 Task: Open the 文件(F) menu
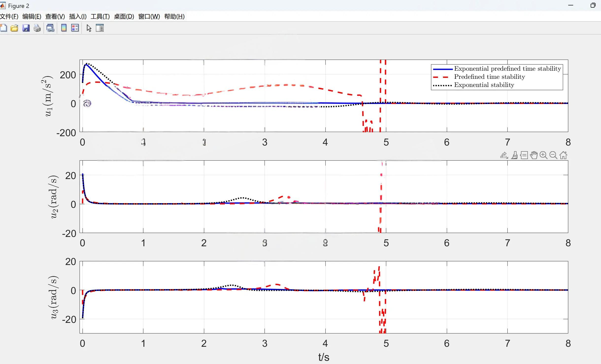pyautogui.click(x=9, y=17)
